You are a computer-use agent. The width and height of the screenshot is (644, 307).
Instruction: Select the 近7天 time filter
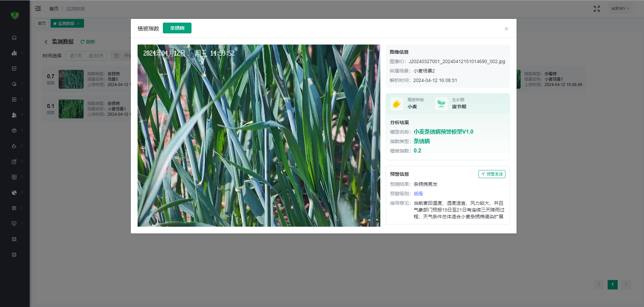(x=76, y=55)
